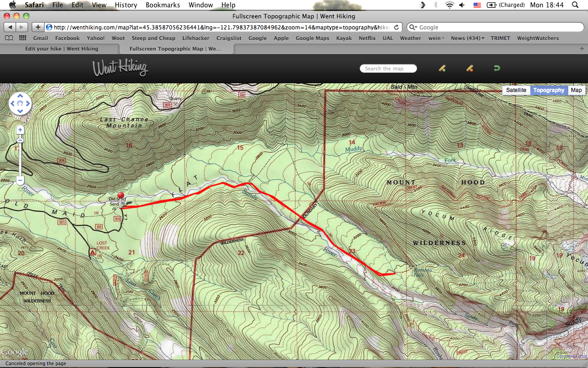Click the add-point pencil icon with green plus
Viewport: 588px width, 368px height.
click(x=442, y=69)
